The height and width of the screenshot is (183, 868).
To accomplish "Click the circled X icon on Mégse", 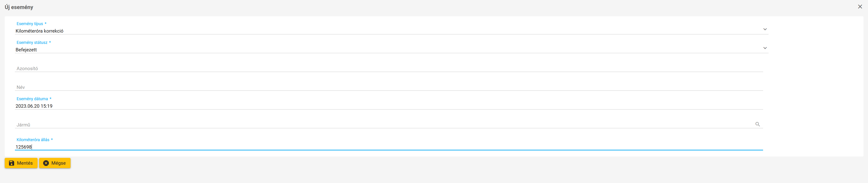I will [46, 163].
